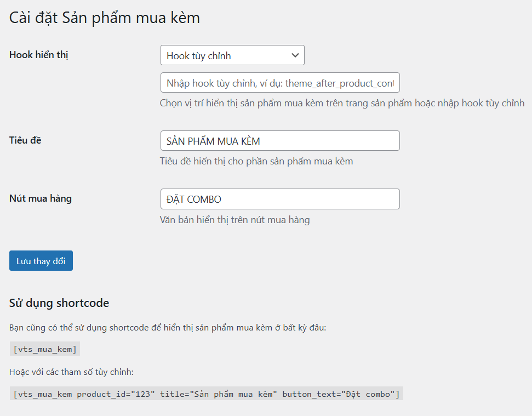Click the Cài đặt Sản phẩm mua kèm heading

coord(105,18)
